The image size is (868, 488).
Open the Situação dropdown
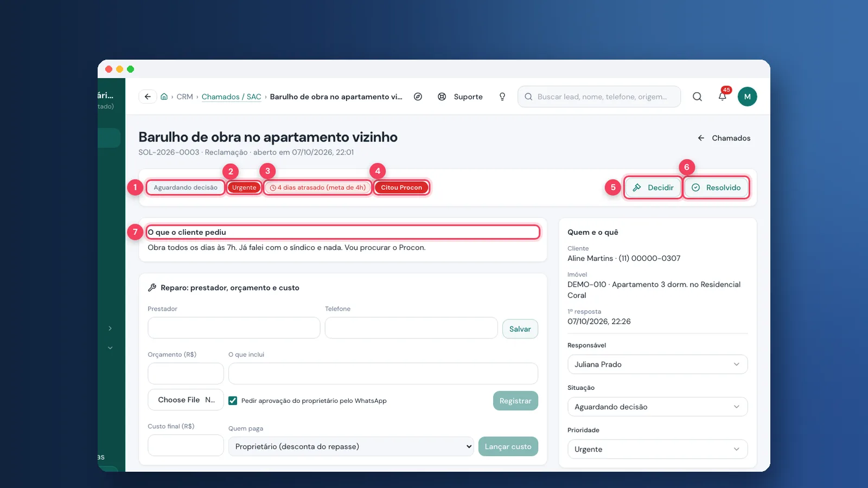point(658,407)
